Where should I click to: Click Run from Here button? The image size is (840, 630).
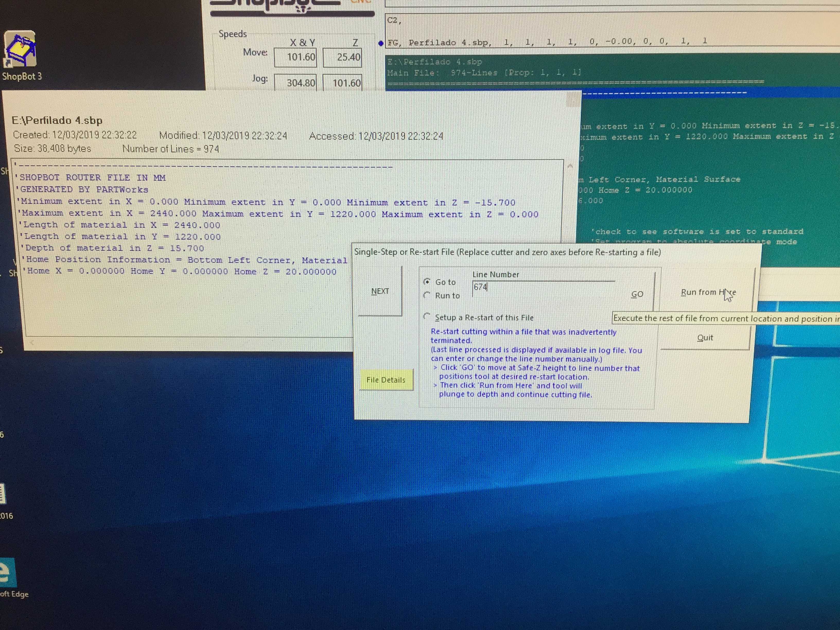(x=708, y=292)
